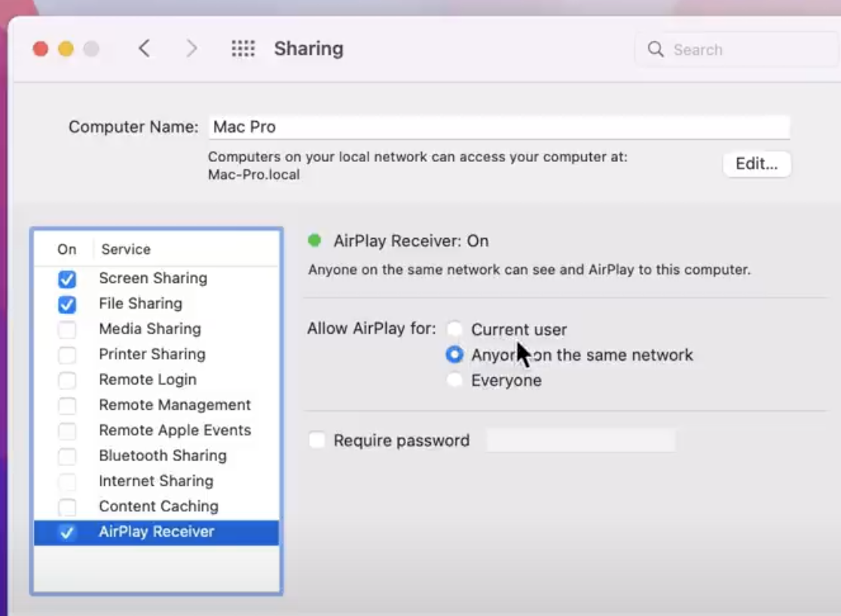Screen dimensions: 841x616
Task: Disable the AirPlay Receiver checkbox
Action: point(67,532)
